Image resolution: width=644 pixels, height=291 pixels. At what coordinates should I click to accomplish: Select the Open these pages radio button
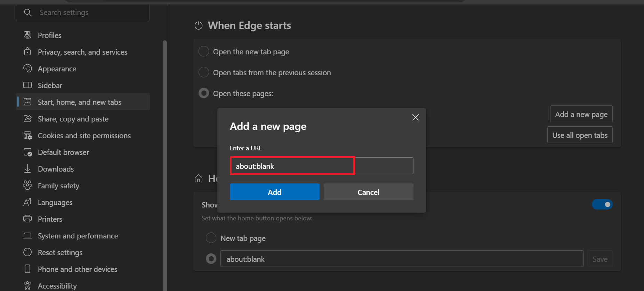[x=204, y=93]
